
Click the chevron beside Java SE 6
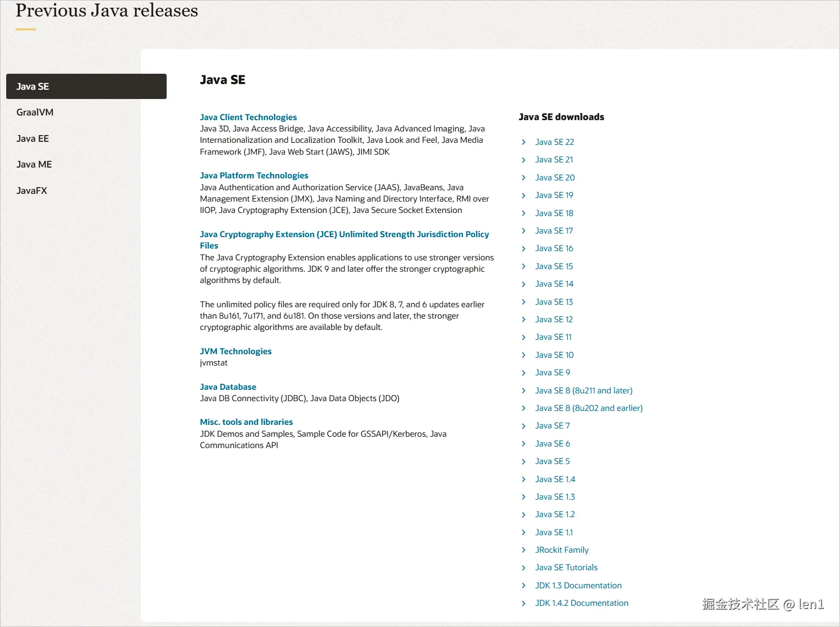[523, 443]
